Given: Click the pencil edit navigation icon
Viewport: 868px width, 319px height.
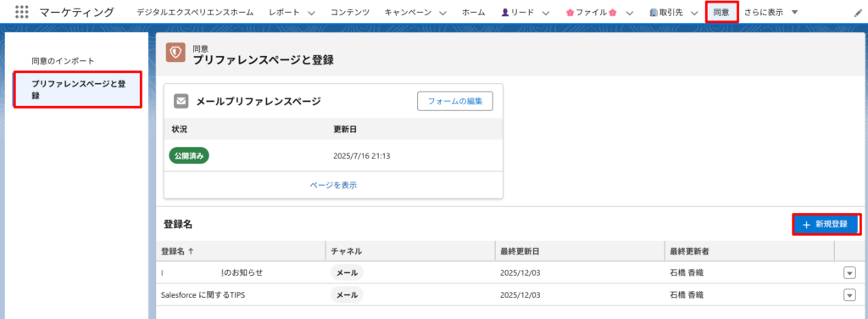Looking at the screenshot, I should pyautogui.click(x=858, y=13).
